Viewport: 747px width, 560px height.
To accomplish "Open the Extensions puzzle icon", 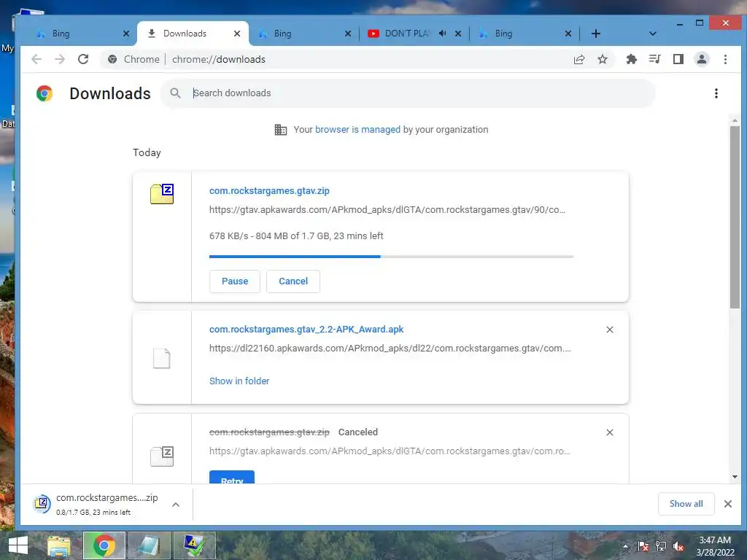I will point(631,59).
